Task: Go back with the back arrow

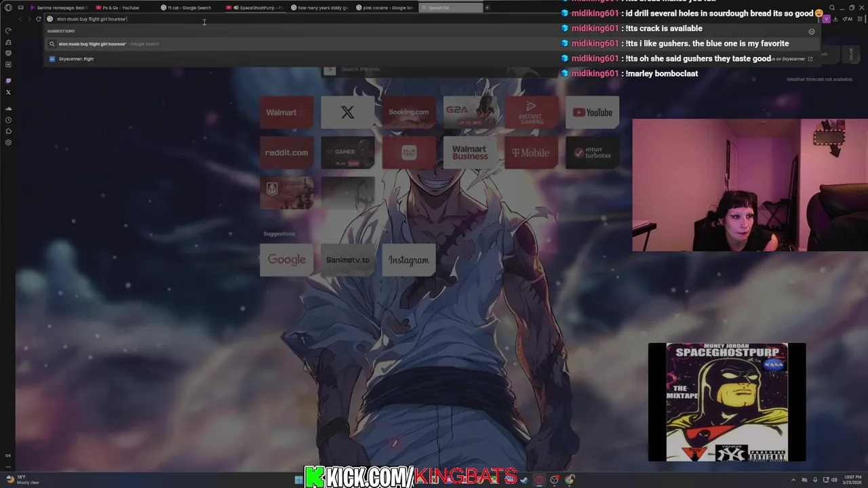Action: 20,19
